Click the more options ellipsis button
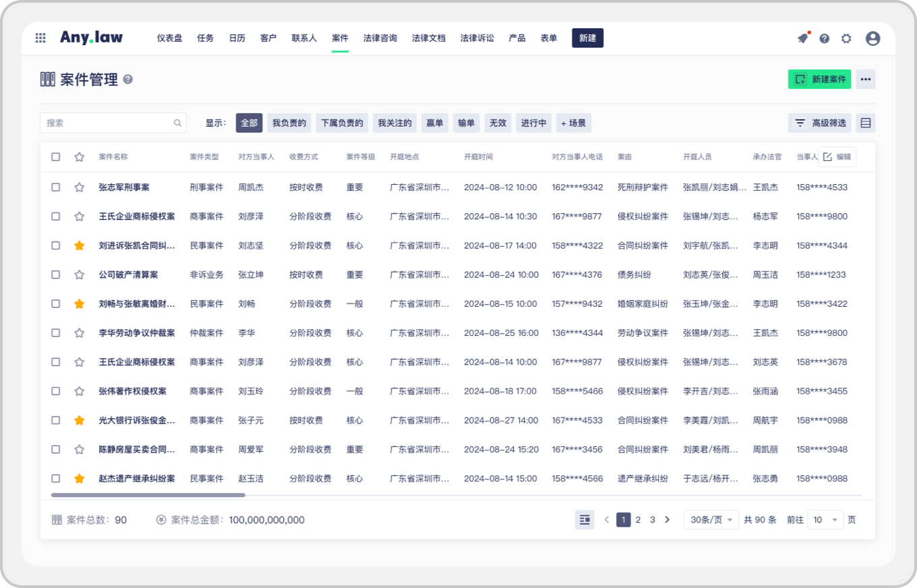The image size is (917, 588). (866, 80)
